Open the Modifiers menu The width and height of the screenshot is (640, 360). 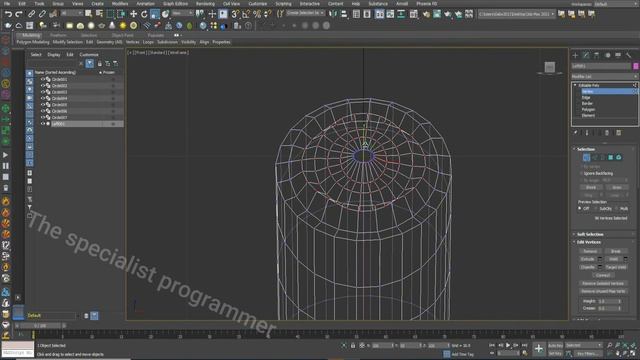coord(120,4)
